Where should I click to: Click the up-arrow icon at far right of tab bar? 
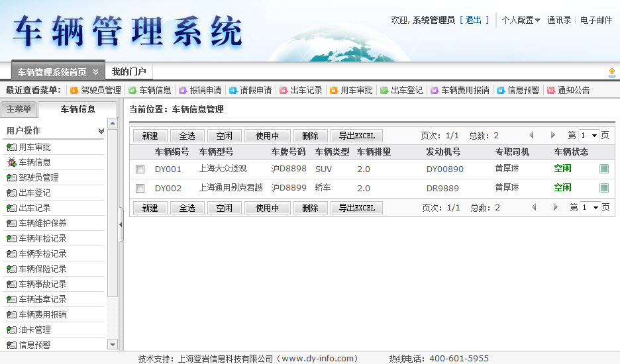click(x=611, y=72)
